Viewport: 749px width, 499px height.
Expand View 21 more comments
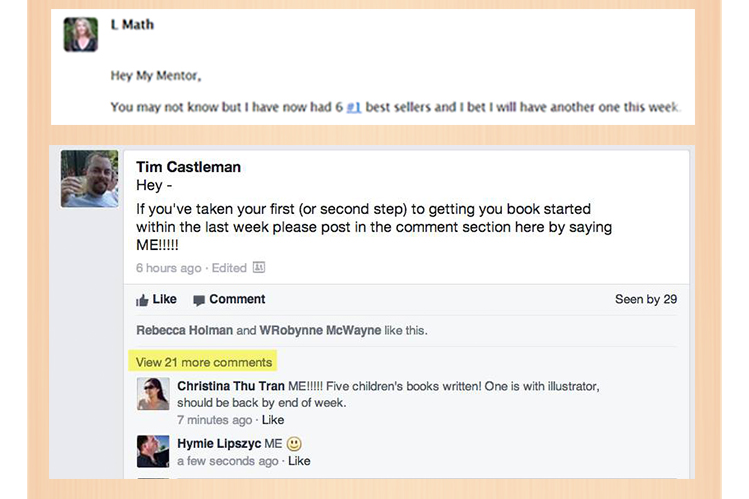(x=204, y=362)
